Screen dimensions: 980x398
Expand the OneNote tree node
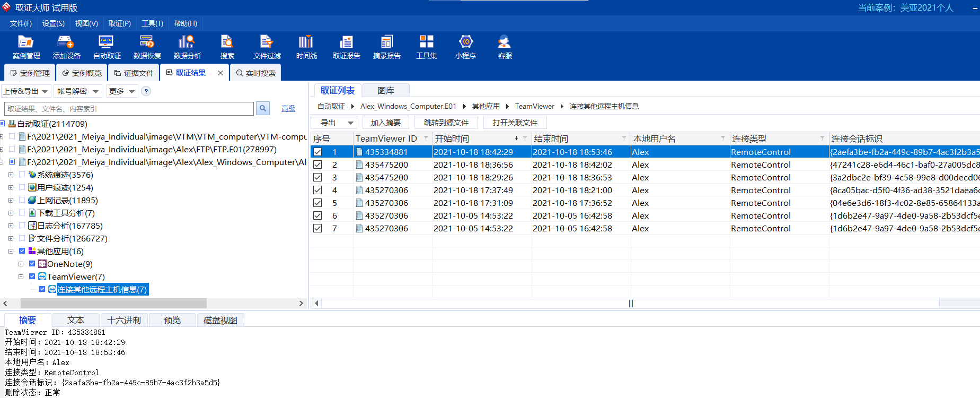click(x=21, y=264)
